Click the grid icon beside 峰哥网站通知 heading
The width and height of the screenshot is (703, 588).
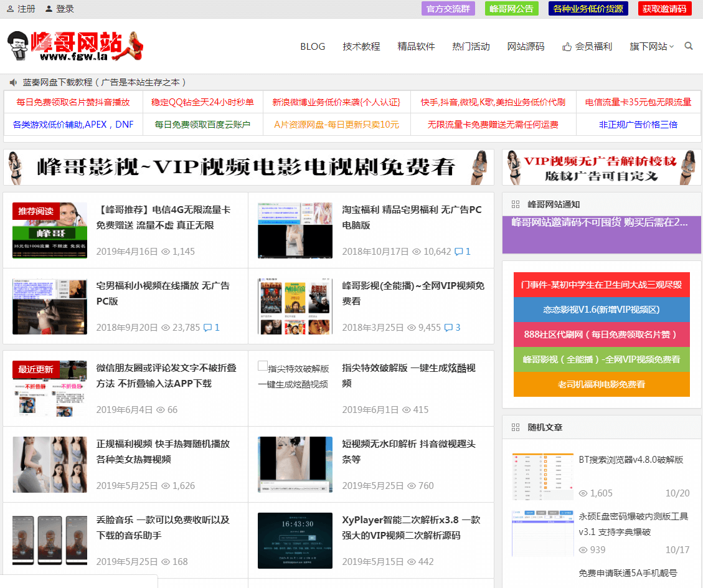[516, 204]
